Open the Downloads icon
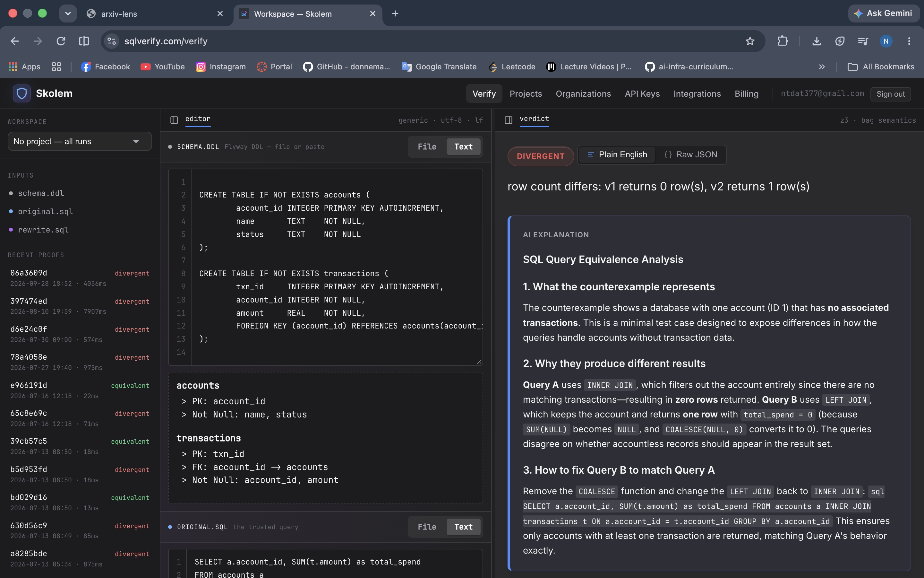Image resolution: width=924 pixels, height=578 pixels. tap(817, 41)
